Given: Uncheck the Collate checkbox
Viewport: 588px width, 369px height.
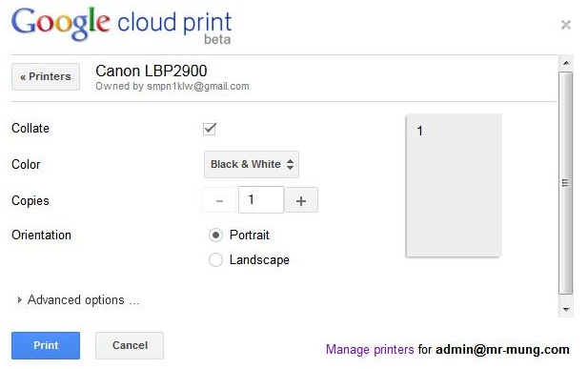Looking at the screenshot, I should tap(210, 129).
